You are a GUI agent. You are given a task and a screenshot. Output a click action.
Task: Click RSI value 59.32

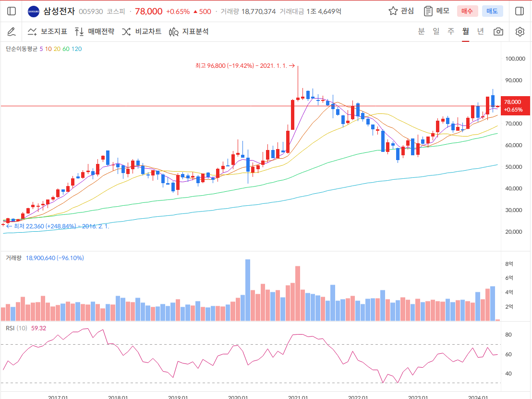pos(39,328)
